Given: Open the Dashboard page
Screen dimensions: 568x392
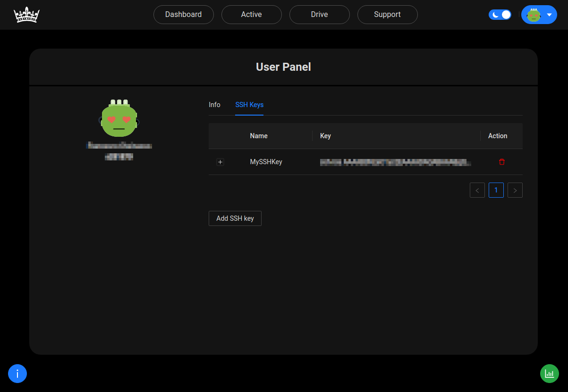Looking at the screenshot, I should [184, 15].
